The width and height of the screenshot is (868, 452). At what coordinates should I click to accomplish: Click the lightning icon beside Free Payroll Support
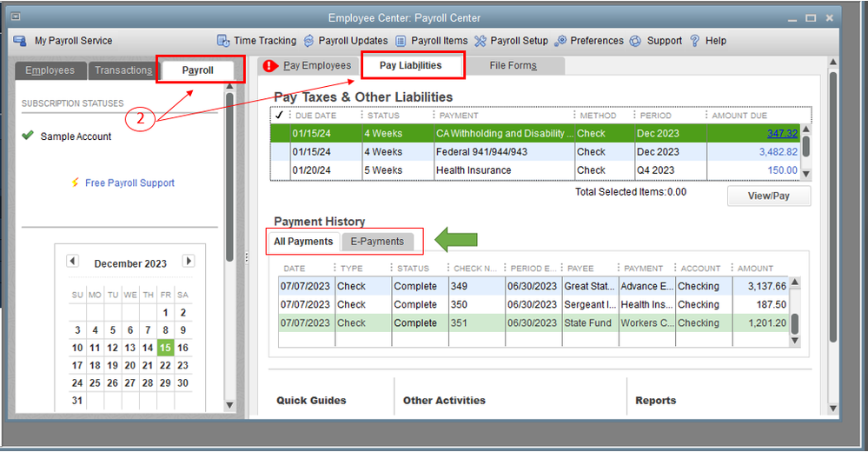[x=76, y=183]
